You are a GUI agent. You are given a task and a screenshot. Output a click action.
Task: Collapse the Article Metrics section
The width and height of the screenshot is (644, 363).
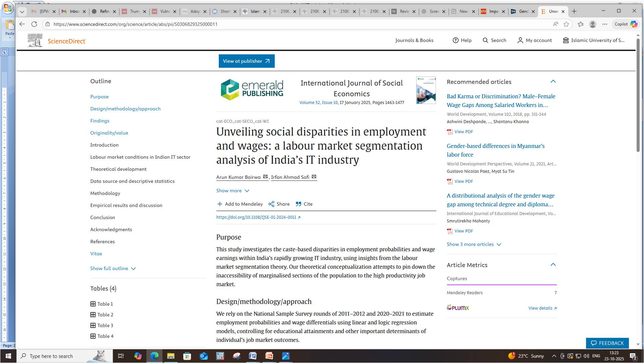(x=553, y=265)
